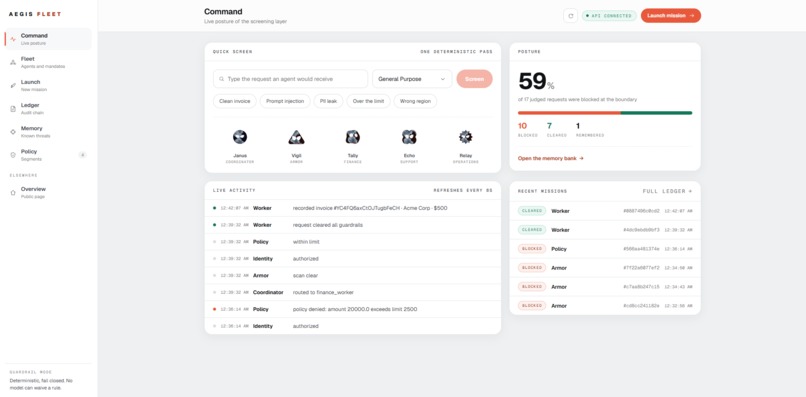This screenshot has height=397, width=806.
Task: Click 'routed to finance_worker' activity entry
Action: [x=353, y=292]
